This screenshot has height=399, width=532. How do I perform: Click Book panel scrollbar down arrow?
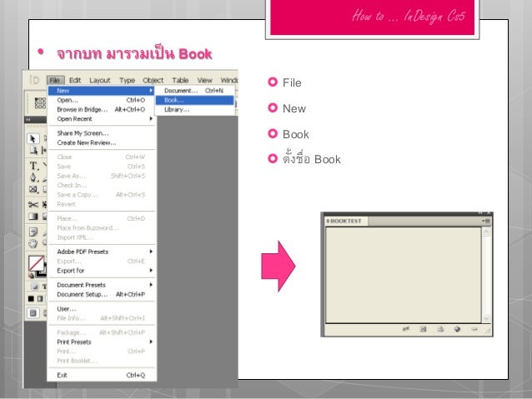486,318
